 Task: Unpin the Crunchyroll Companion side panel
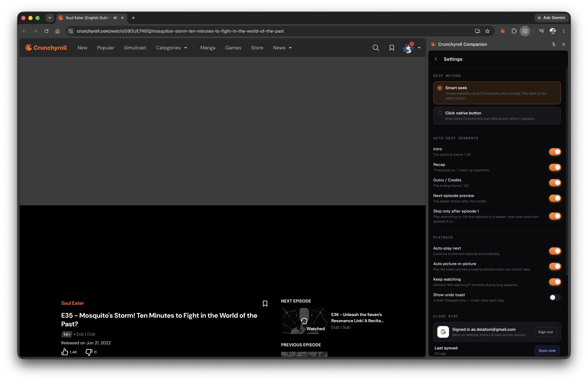(554, 44)
